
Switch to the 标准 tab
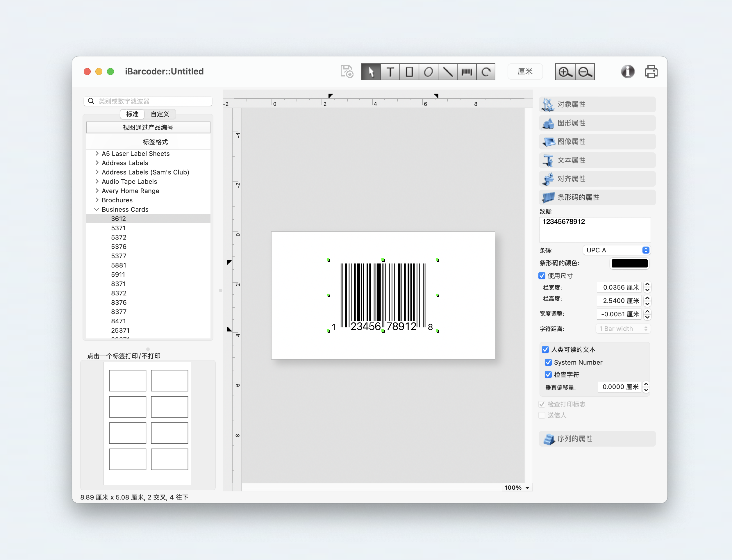tap(132, 114)
